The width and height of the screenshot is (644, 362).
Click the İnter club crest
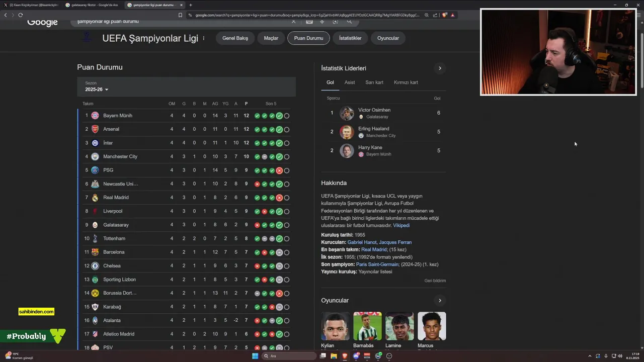tap(95, 143)
